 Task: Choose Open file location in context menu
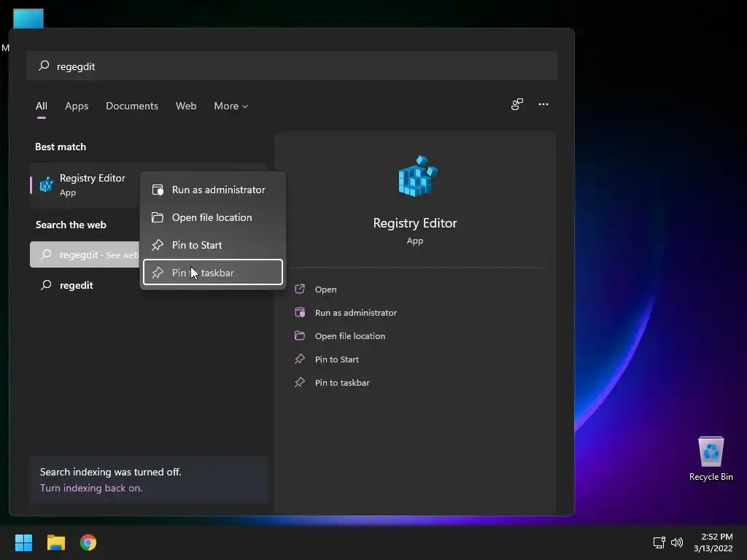point(213,217)
